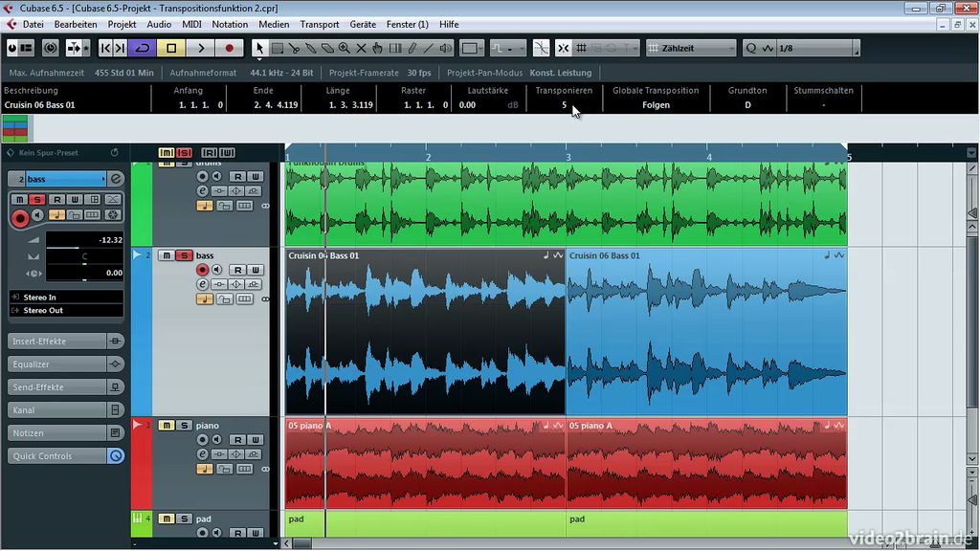The image size is (980, 551).
Task: Select the Stereo In input routing
Action: pos(66,298)
